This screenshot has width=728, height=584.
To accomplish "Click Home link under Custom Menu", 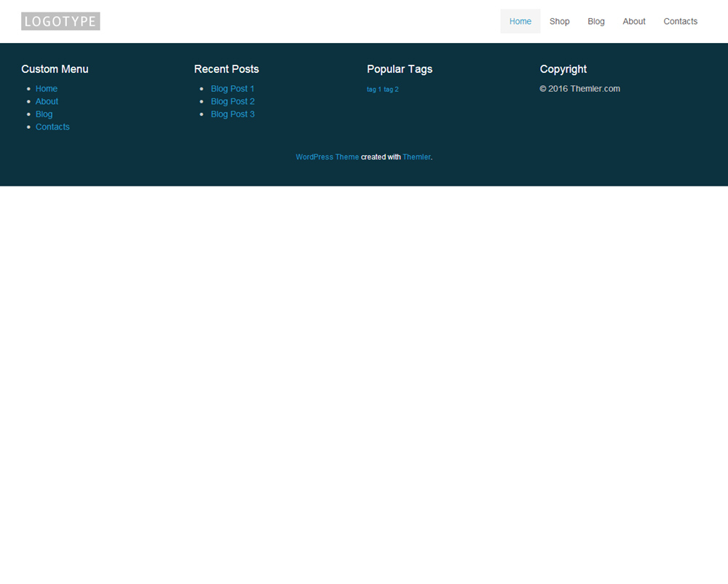I will click(47, 89).
